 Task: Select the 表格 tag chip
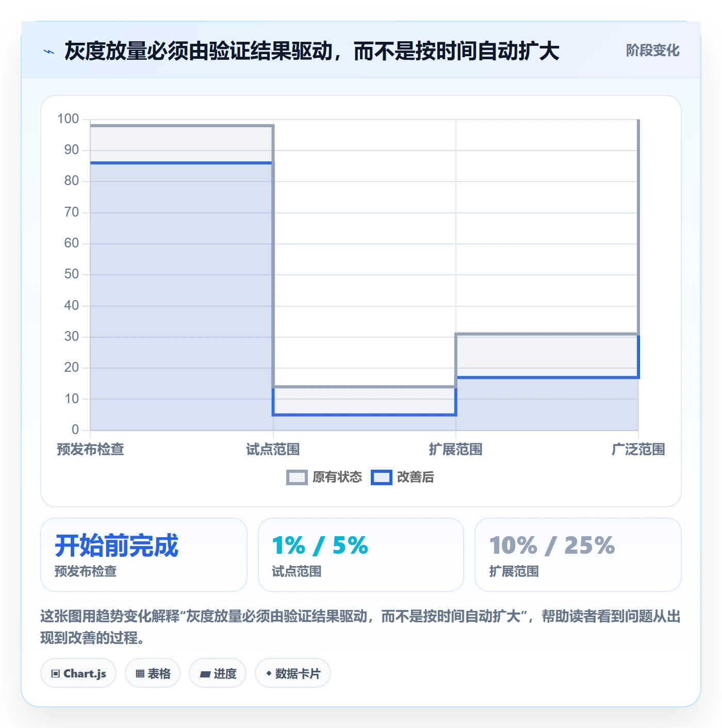[153, 673]
